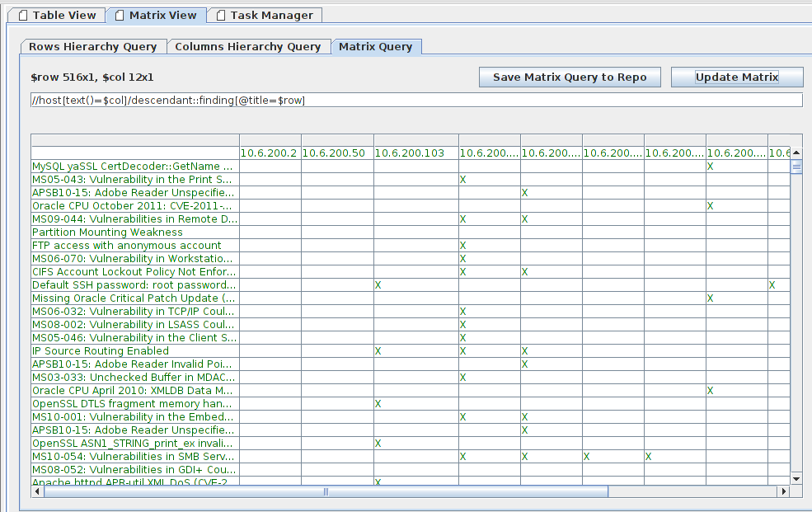Click vertical scrollbar down arrow
Image resolution: width=812 pixels, height=512 pixels.
(x=796, y=478)
